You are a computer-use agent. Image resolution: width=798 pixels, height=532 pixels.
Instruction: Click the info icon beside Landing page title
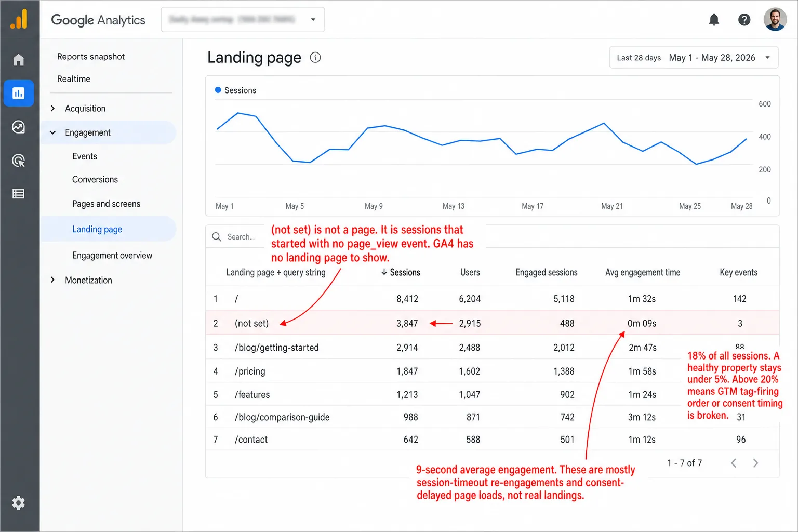point(315,58)
